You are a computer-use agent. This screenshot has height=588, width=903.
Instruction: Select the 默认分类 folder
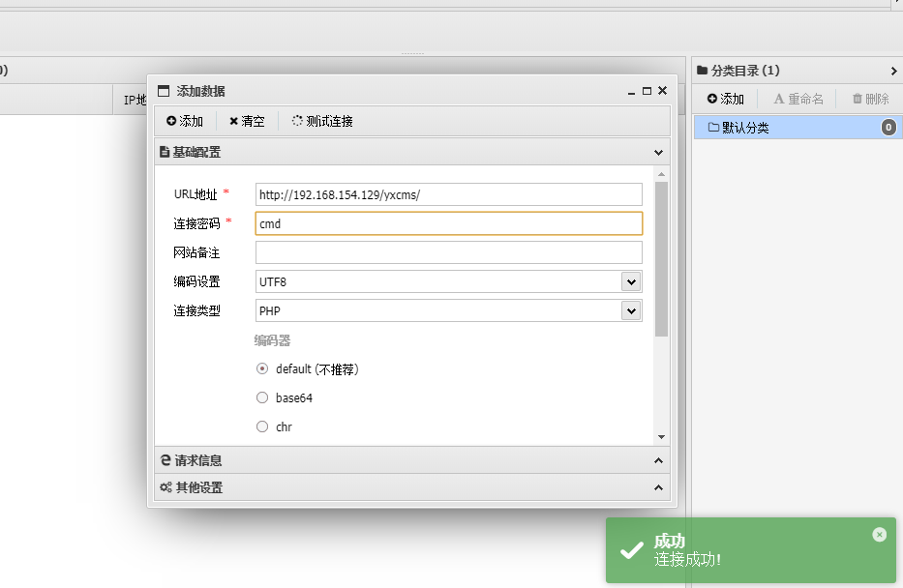pos(798,128)
